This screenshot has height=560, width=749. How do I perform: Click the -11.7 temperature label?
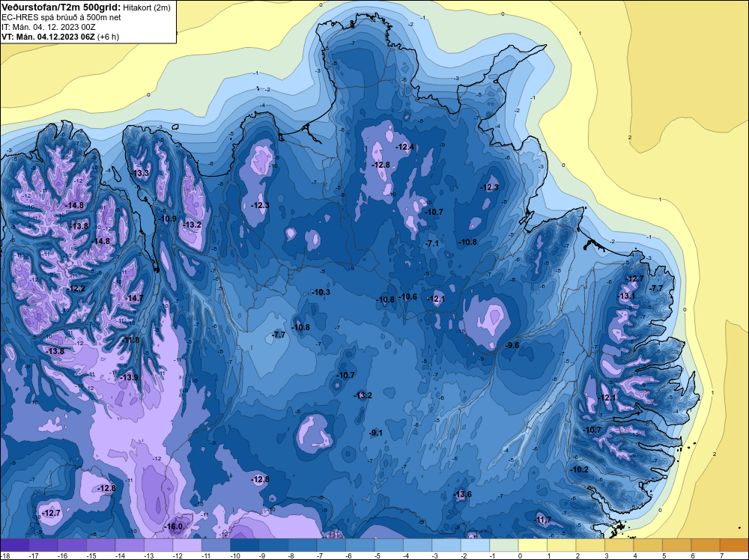(x=542, y=520)
